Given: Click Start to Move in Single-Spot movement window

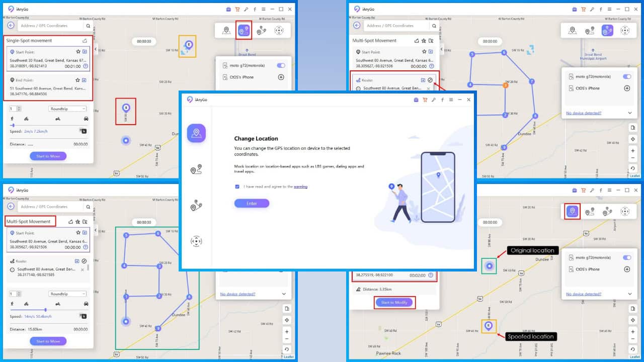Looking at the screenshot, I should point(48,156).
